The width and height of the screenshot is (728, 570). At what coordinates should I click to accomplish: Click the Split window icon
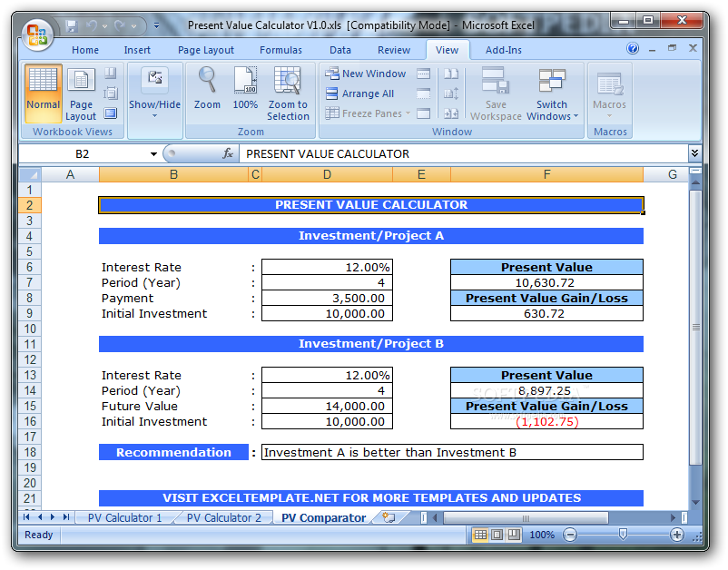coord(423,74)
